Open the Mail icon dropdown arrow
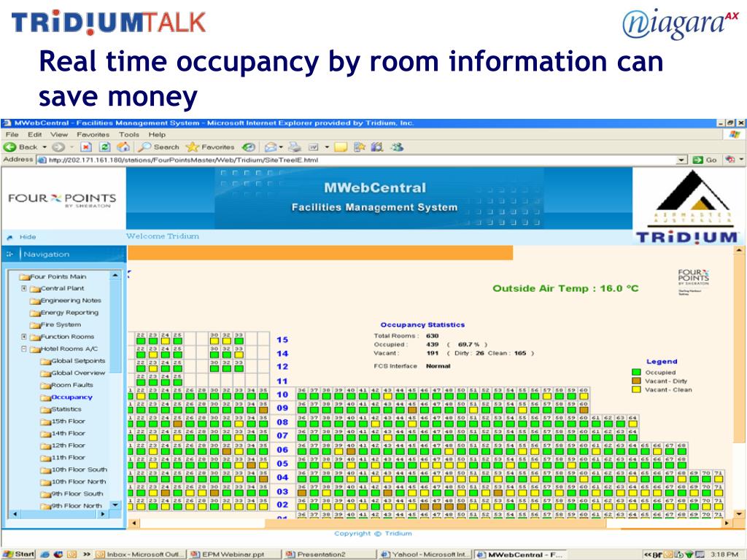This screenshot has width=747, height=560. point(281,147)
